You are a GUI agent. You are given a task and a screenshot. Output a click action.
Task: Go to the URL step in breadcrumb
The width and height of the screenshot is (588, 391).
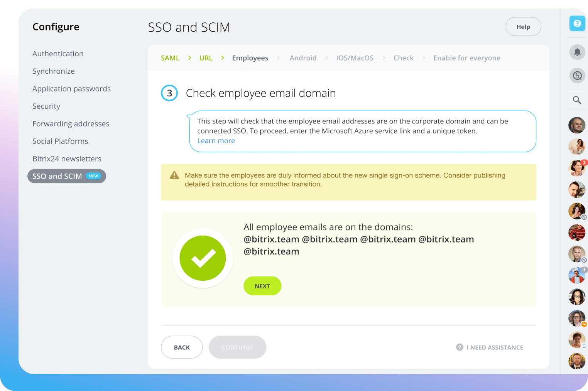[206, 58]
